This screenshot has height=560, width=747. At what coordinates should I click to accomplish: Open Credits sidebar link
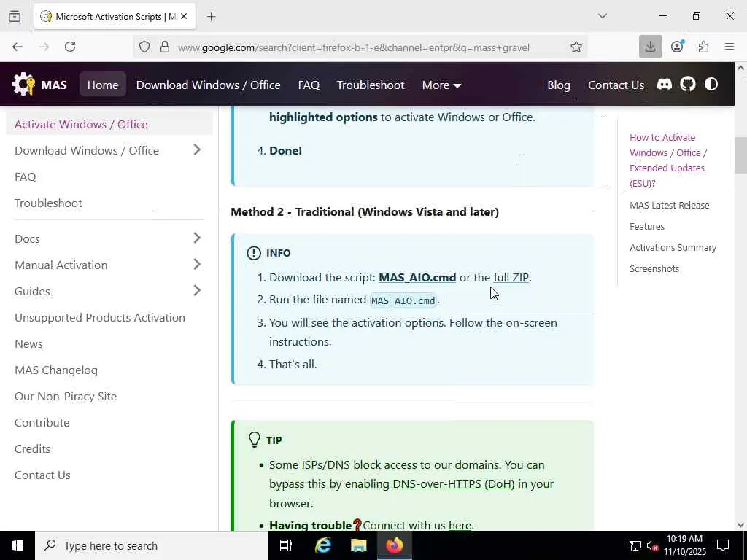coord(32,448)
